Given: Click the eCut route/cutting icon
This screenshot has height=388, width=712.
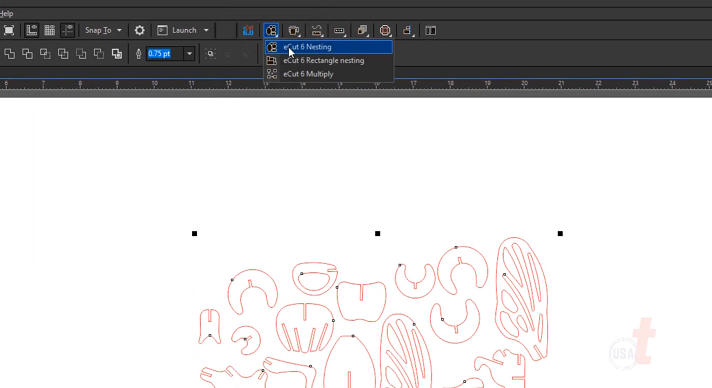Looking at the screenshot, I should [316, 30].
